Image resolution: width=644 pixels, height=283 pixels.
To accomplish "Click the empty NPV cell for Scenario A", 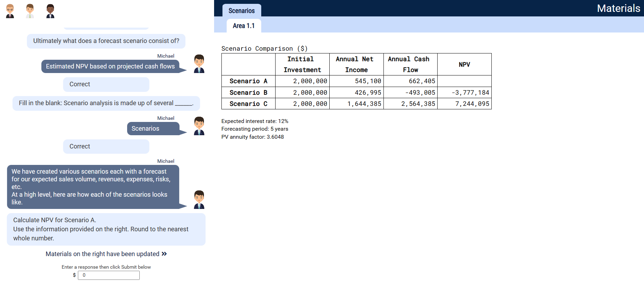I will tap(464, 81).
